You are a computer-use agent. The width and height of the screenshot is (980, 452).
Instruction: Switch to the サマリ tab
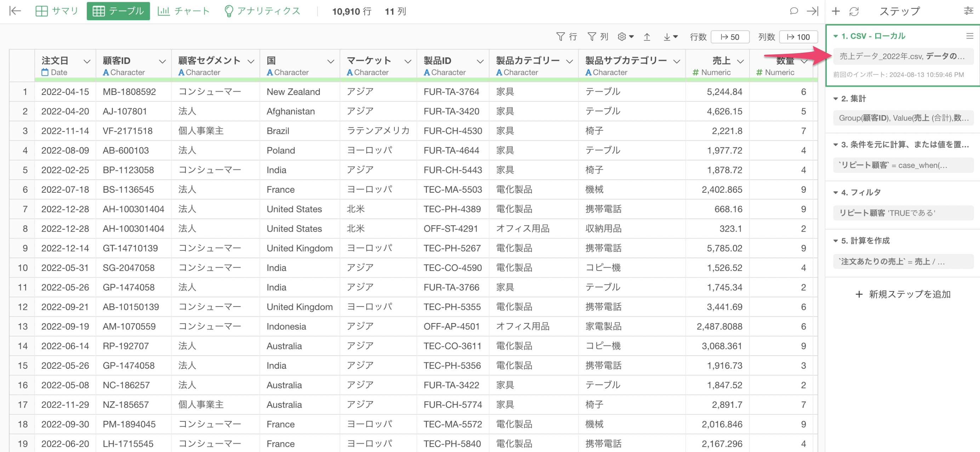[x=57, y=11]
